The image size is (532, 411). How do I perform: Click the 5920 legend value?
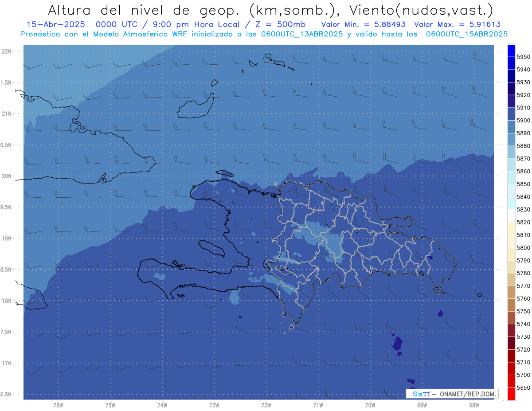[x=524, y=95]
